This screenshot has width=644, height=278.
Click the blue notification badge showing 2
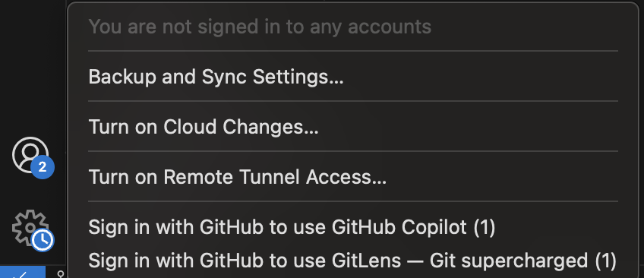[43, 167]
